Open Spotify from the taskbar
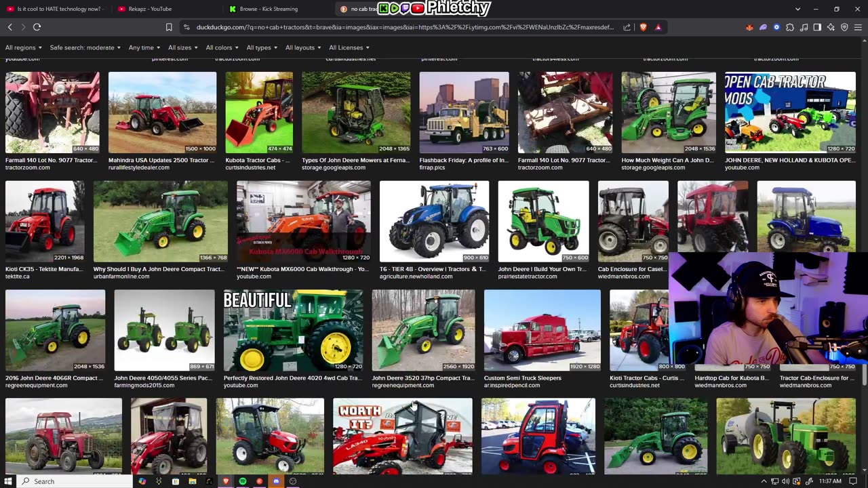 (243, 481)
